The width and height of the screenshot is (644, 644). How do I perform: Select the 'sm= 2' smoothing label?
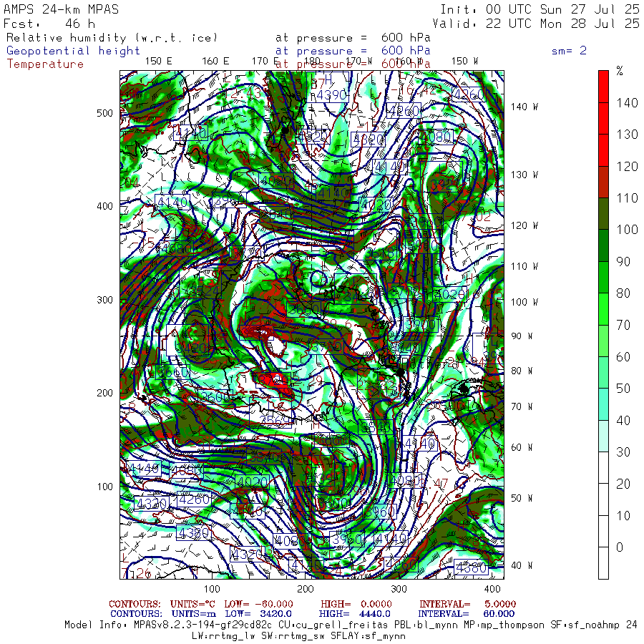click(x=569, y=51)
